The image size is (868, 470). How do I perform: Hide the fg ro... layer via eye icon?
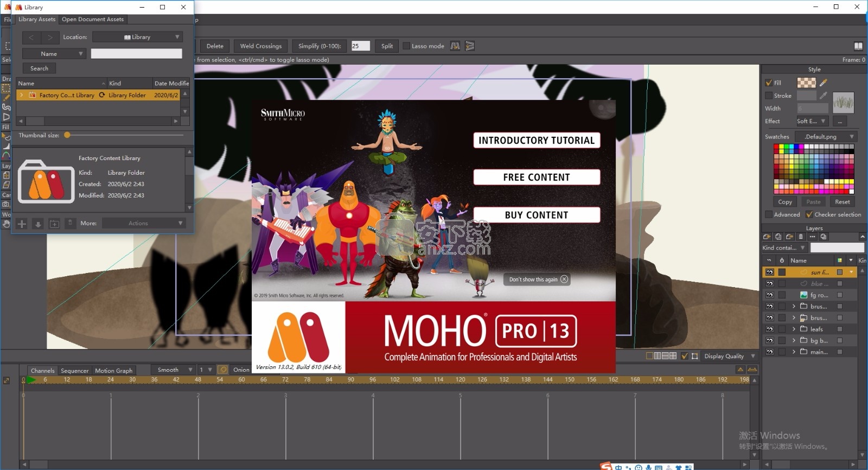click(x=770, y=295)
